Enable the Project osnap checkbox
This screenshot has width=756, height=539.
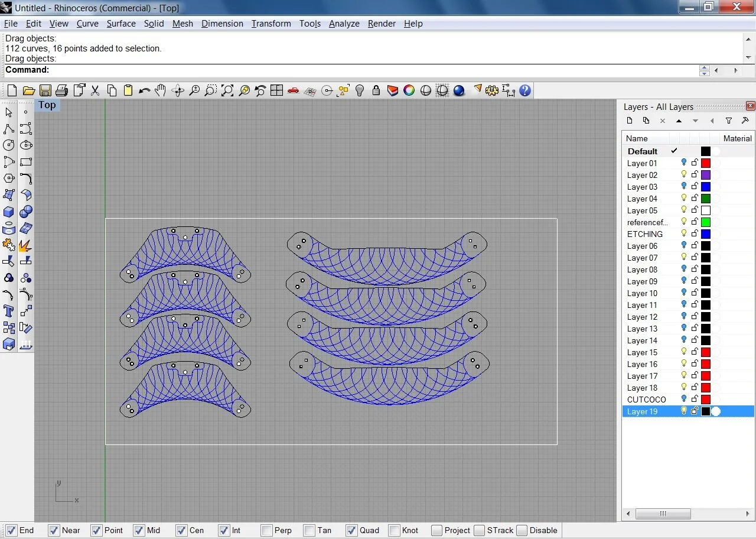coord(436,530)
